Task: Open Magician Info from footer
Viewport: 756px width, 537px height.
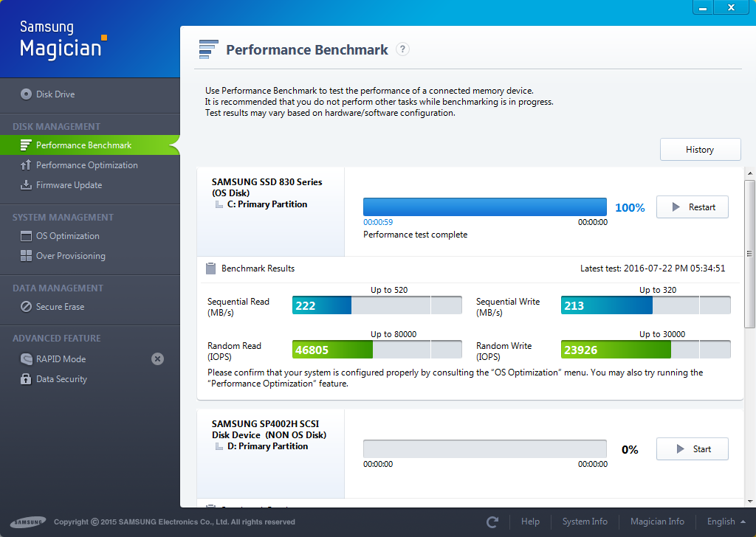Action: [x=657, y=522]
